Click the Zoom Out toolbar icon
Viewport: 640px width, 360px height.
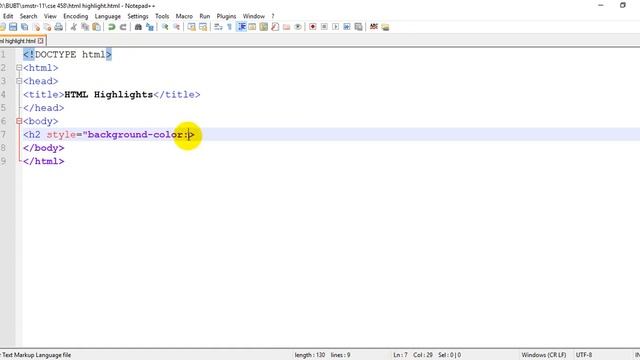176,27
